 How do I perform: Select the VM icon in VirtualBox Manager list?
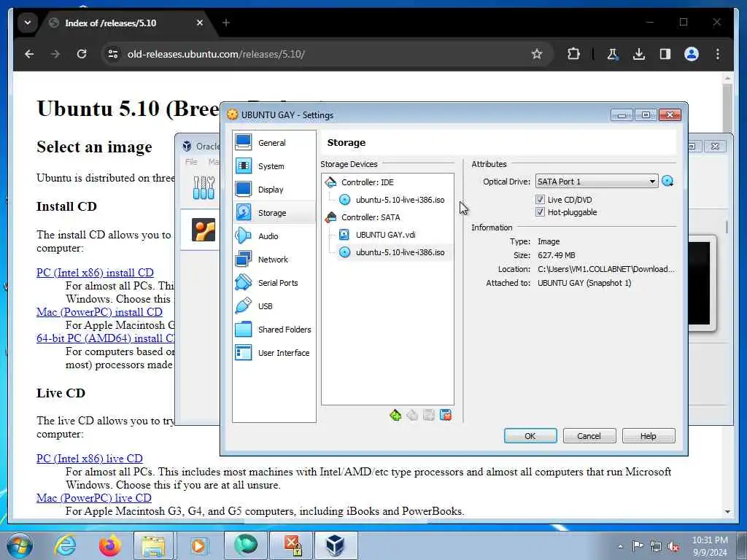pos(204,230)
